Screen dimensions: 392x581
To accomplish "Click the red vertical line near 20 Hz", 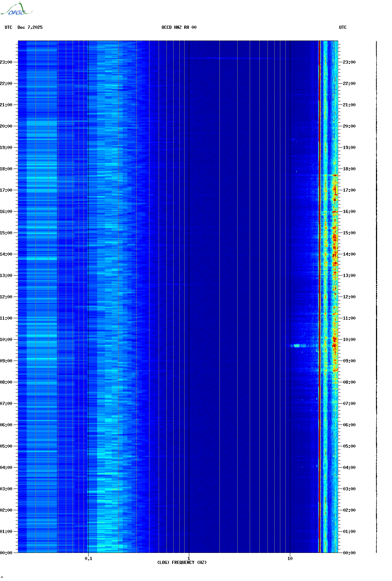I will 320,297.
